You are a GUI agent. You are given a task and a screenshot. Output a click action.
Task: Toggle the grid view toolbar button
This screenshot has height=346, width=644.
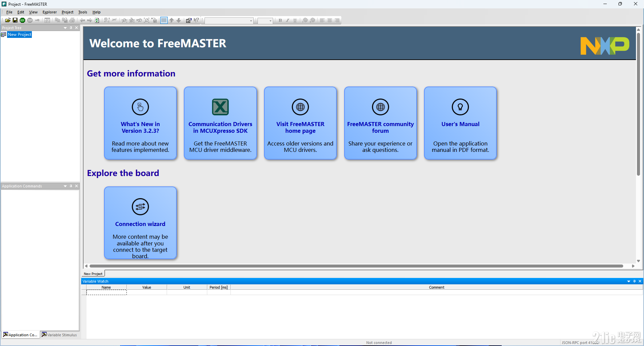[164, 20]
